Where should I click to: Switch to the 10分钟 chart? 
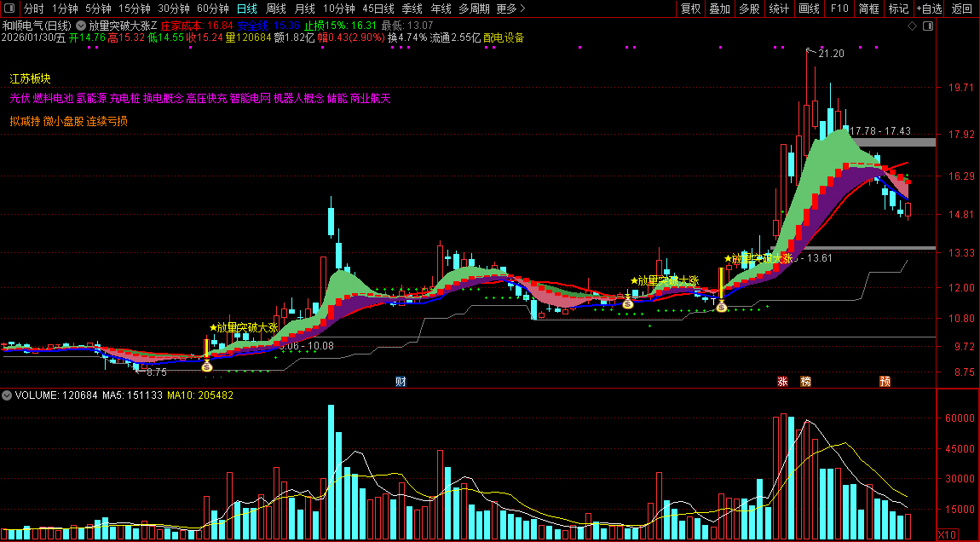pyautogui.click(x=339, y=9)
